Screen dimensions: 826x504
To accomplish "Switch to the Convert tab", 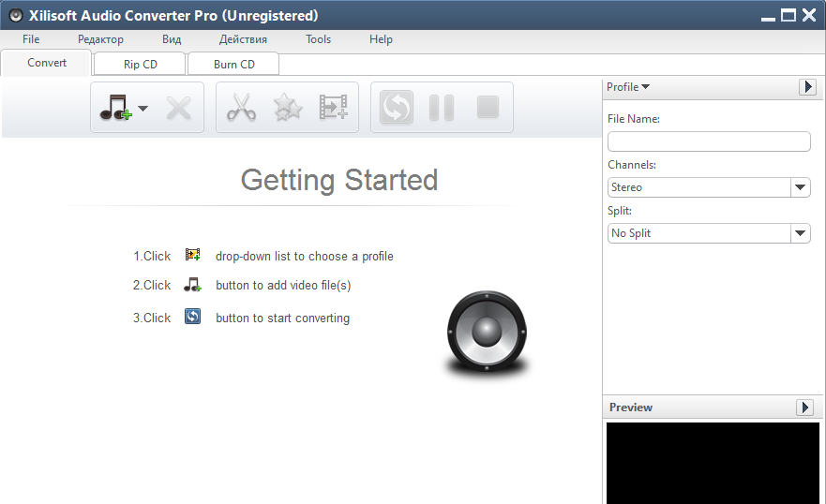I will pos(47,63).
